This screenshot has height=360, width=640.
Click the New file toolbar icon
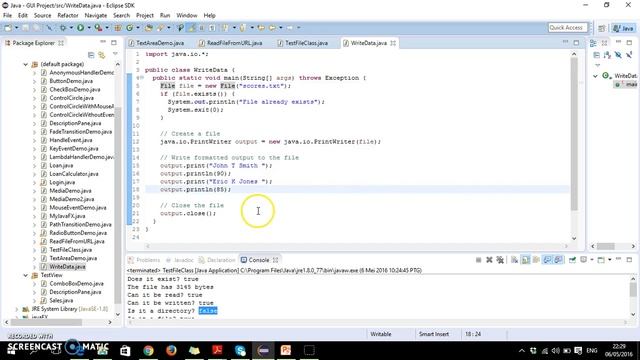(x=8, y=28)
